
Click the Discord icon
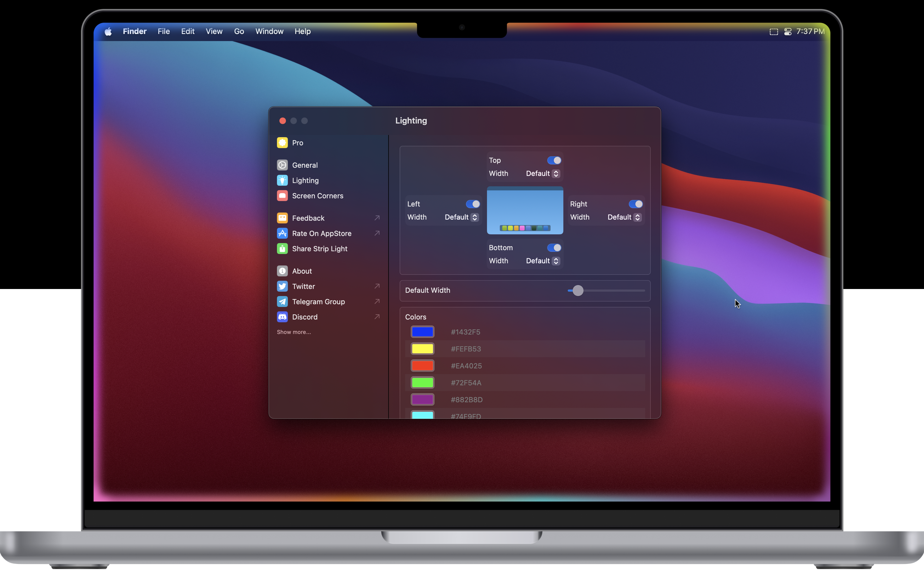click(x=282, y=317)
